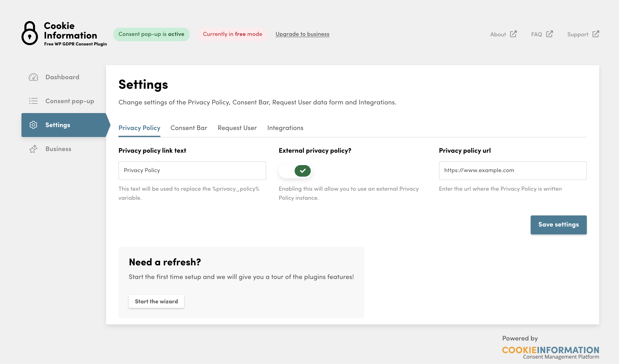Image resolution: width=619 pixels, height=364 pixels.
Task: Click the Dashboard speedometer icon
Action: [33, 77]
